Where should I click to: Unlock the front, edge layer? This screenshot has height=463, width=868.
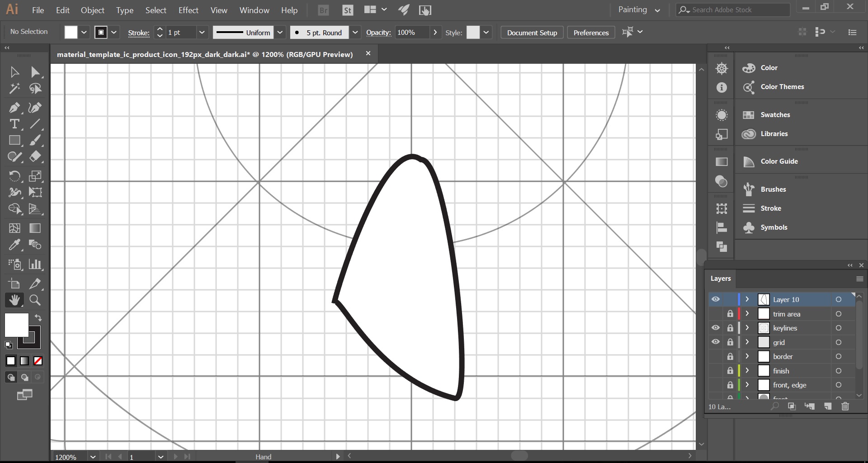(x=730, y=385)
